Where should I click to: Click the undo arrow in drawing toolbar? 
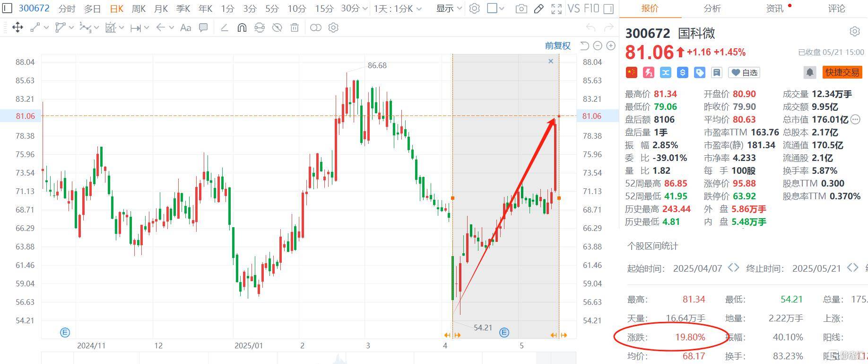(x=590, y=27)
